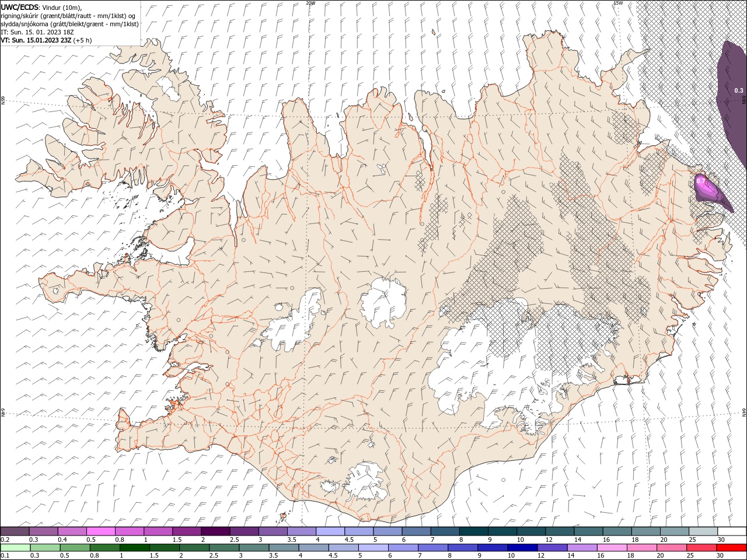Click the rain scale swatch labeled 0.1
Viewport: 747px width, 560px height.
tap(15, 548)
